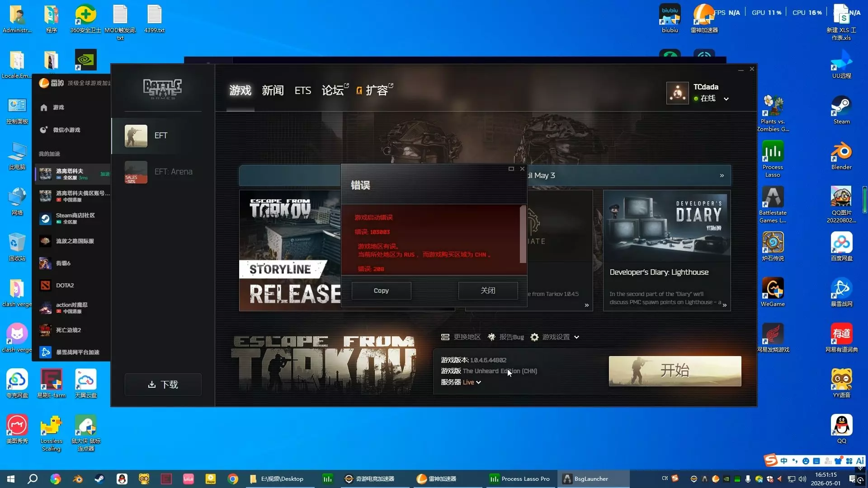868x488 pixels.
Task: Click taskbar volume speaker icon
Action: pyautogui.click(x=802, y=479)
